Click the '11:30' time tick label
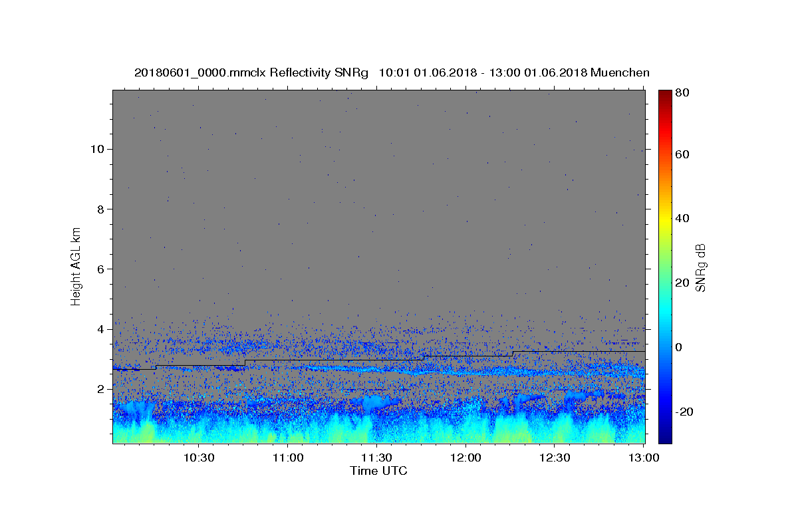 pyautogui.click(x=377, y=458)
